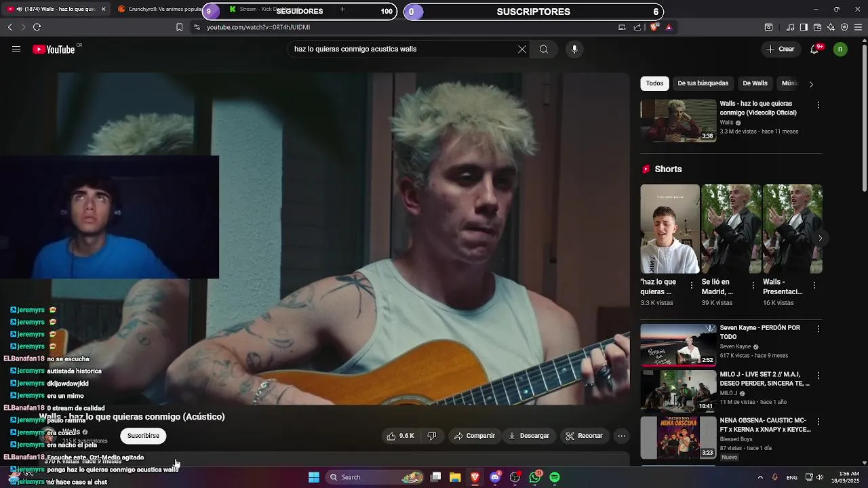868x488 pixels.
Task: Go to the YouTube home logo
Action: tap(54, 49)
